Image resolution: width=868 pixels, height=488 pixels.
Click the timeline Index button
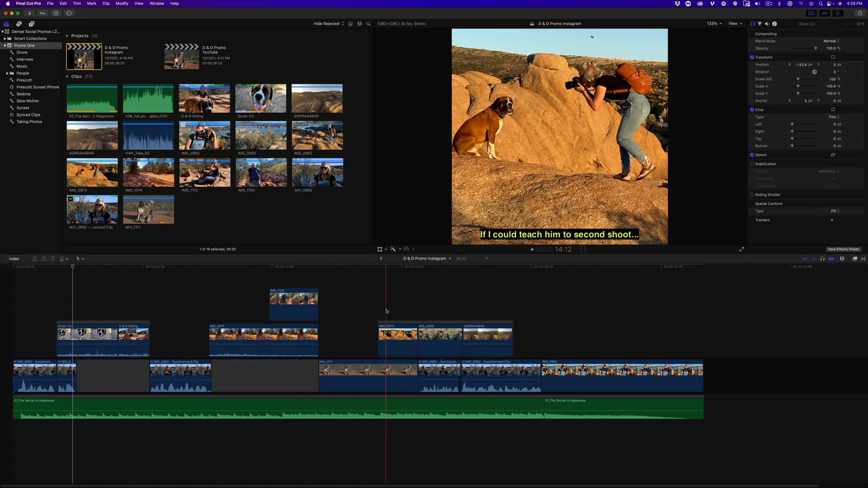[14, 259]
